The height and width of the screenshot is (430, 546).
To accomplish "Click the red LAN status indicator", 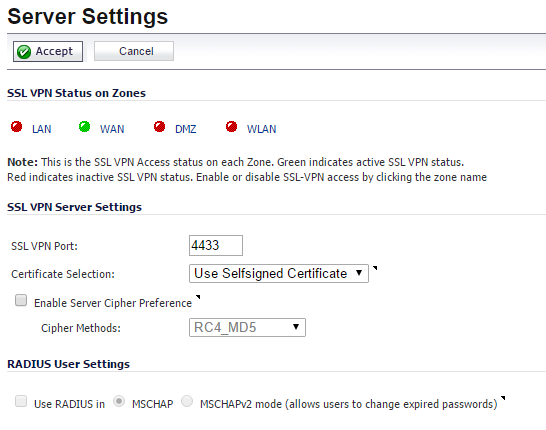I will [16, 127].
